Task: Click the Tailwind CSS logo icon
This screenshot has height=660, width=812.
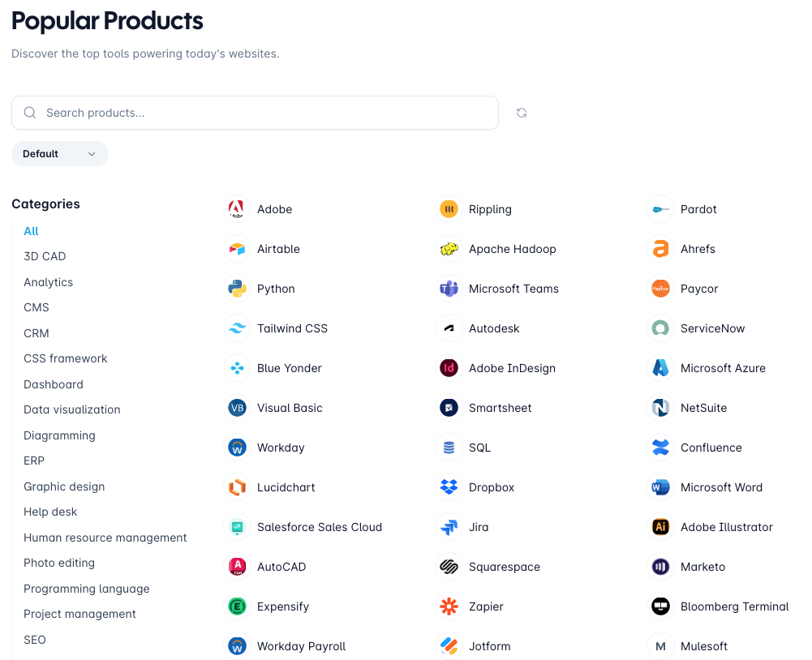Action: [237, 328]
